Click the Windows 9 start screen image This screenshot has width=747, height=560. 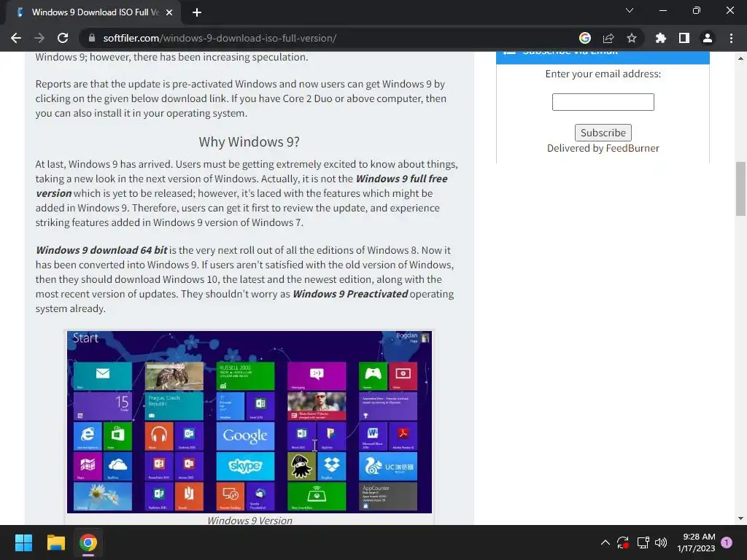pos(249,422)
